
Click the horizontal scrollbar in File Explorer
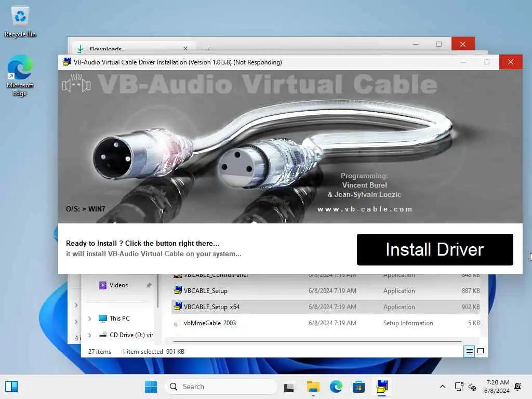tap(317, 341)
